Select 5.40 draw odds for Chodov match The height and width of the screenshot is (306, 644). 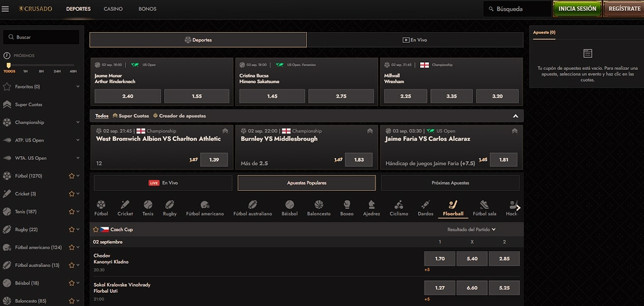472,259
